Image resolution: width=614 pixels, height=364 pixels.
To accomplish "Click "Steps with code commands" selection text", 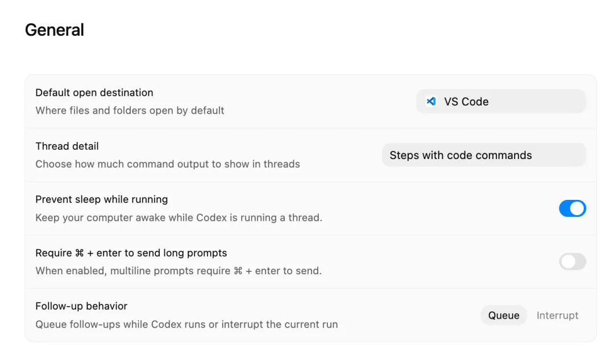I will tap(460, 155).
